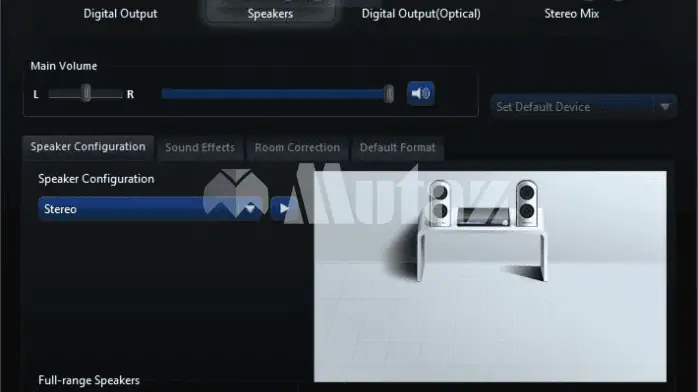This screenshot has height=392, width=698.
Task: Open the Set Default Device dropdown
Action: (584, 107)
